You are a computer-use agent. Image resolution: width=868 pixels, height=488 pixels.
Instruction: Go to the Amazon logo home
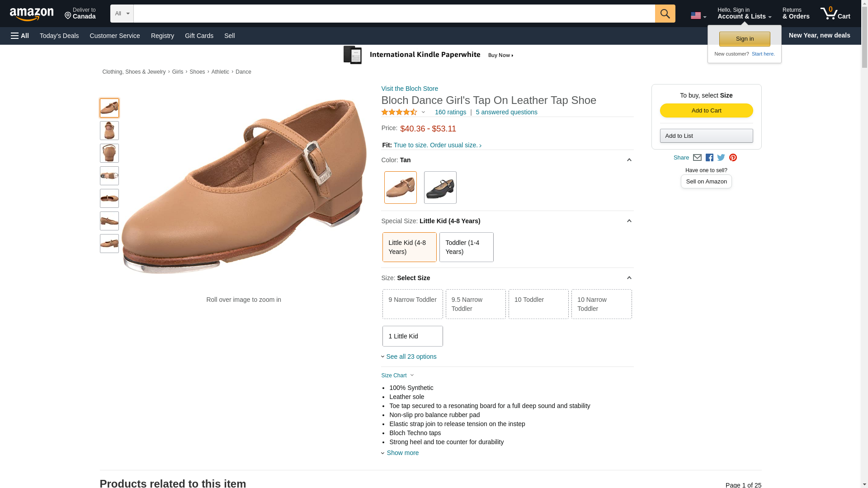(32, 14)
